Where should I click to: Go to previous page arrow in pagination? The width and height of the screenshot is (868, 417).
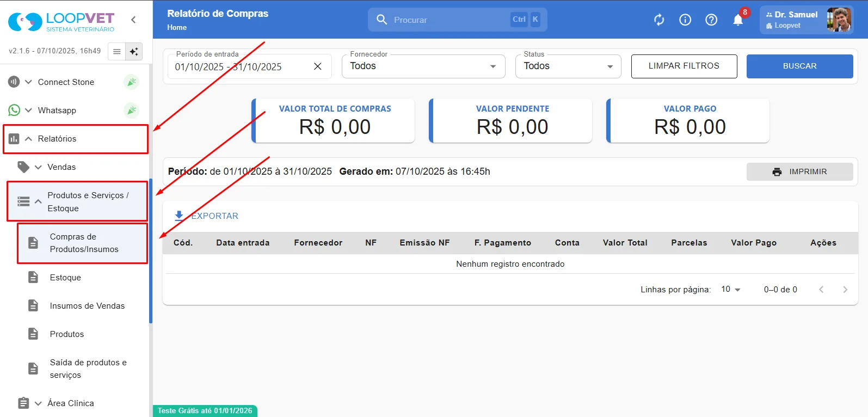821,289
